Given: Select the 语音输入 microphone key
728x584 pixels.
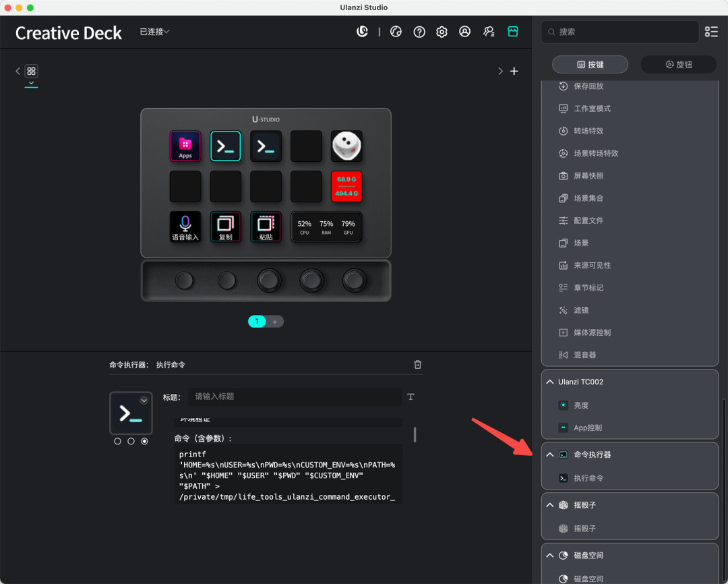Looking at the screenshot, I should coord(185,227).
